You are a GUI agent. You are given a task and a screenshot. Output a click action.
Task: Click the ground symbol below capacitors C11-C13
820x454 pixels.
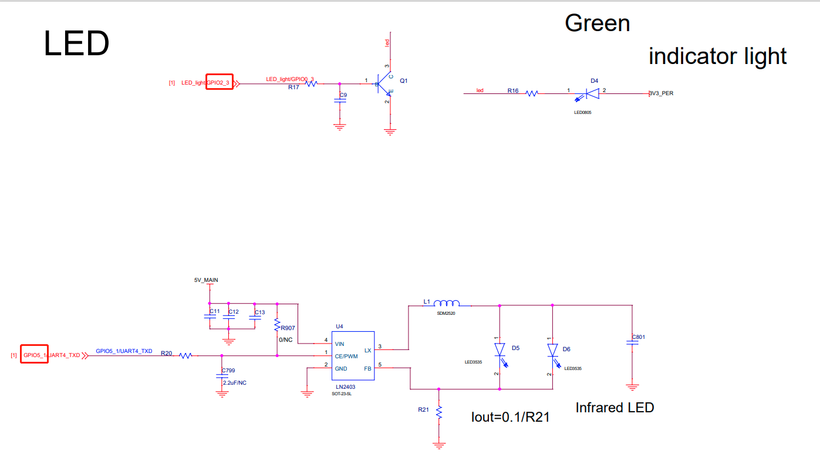[229, 342]
